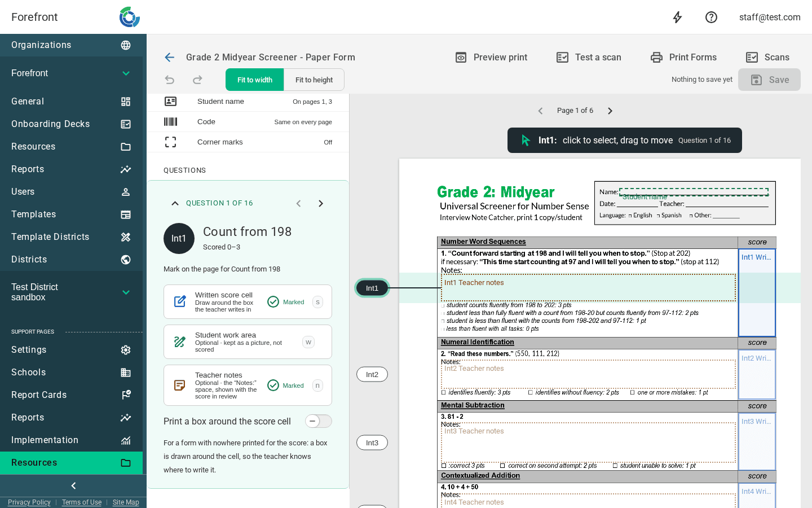The width and height of the screenshot is (812, 508).
Task: Open Report Cards in sidebar
Action: click(x=71, y=395)
